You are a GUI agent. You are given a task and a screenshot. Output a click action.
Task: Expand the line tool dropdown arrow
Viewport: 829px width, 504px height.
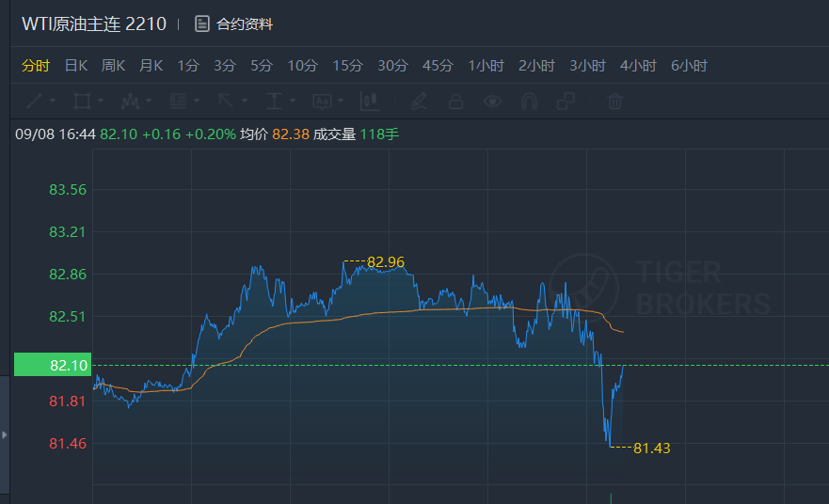coord(53,101)
